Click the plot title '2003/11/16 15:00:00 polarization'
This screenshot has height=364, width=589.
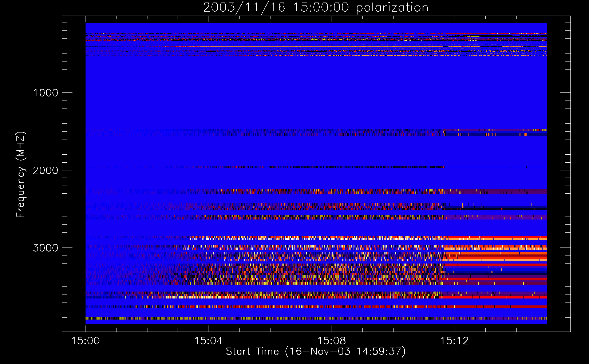click(x=316, y=8)
